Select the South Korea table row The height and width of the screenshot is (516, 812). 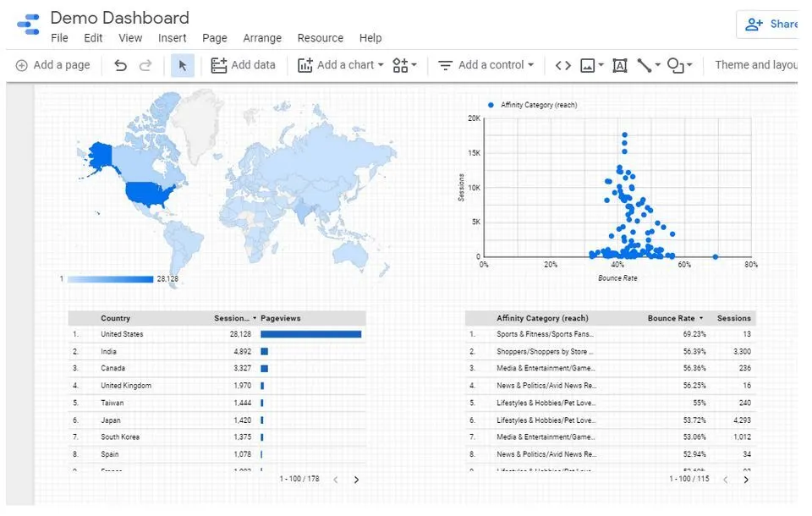(x=217, y=437)
